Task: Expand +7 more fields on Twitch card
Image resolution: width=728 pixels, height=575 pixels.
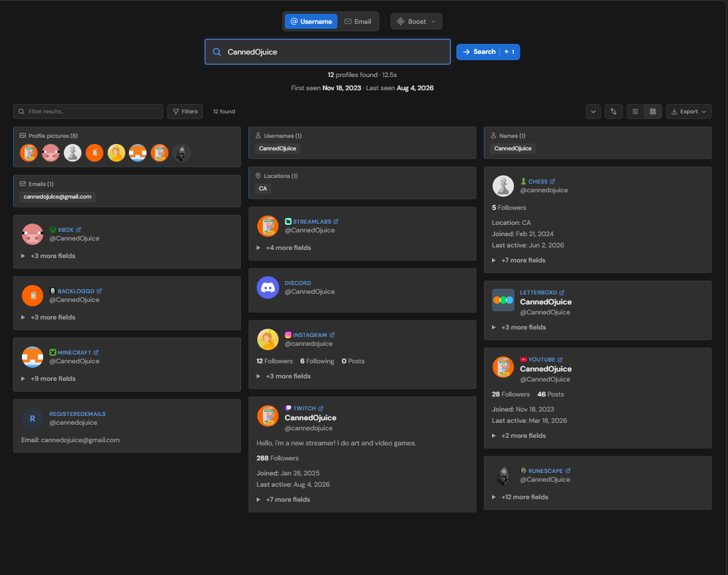Action: (x=283, y=499)
